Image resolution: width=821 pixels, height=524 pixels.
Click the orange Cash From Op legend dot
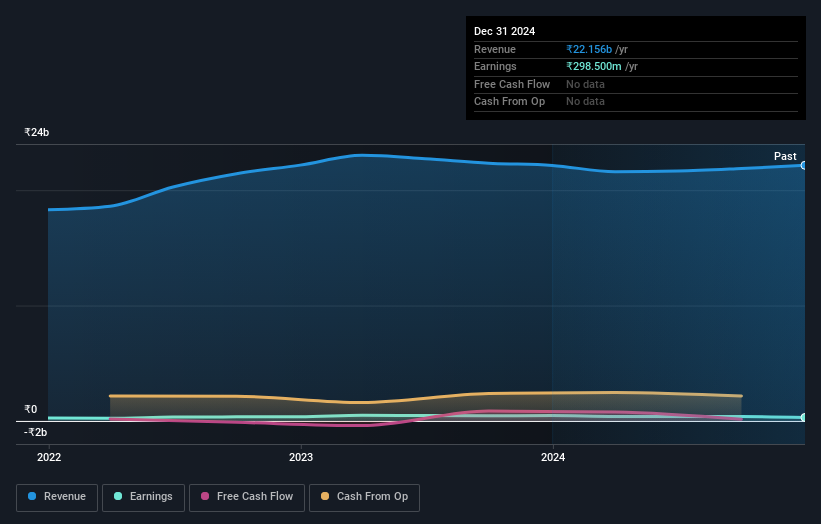coord(325,496)
